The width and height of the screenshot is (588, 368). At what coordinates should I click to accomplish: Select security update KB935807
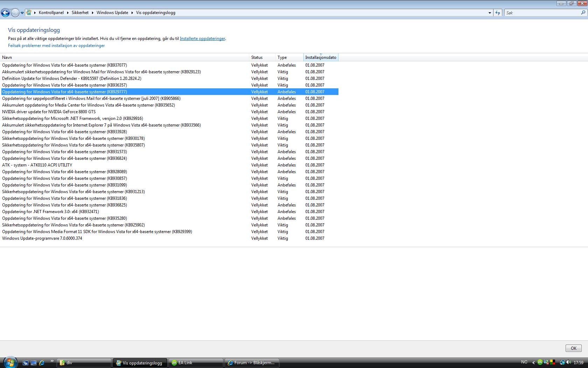pos(170,145)
